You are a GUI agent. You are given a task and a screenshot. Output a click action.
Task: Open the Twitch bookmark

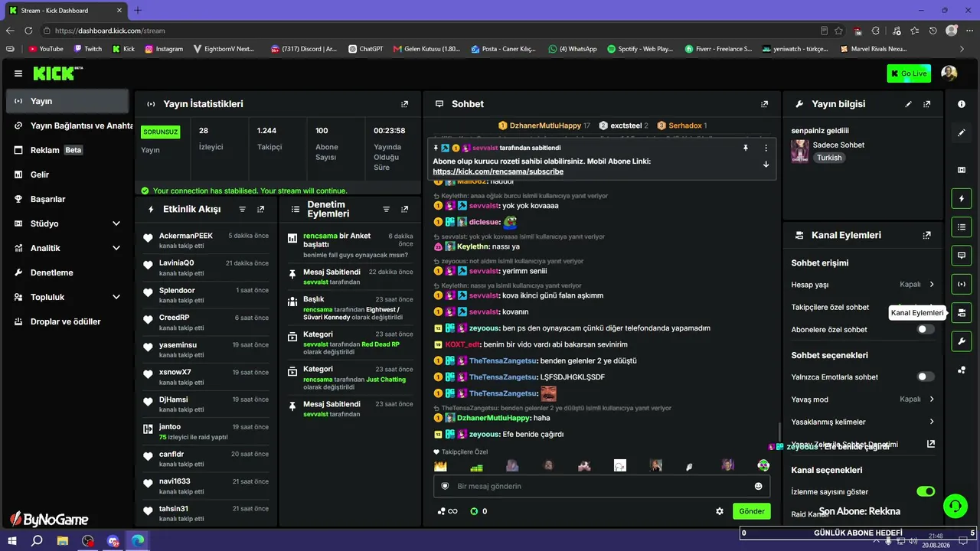88,49
